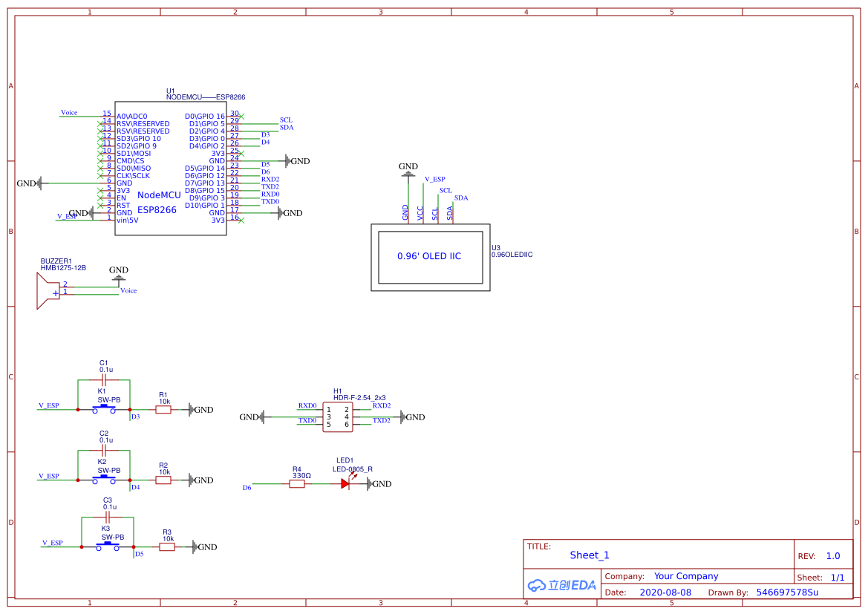Click the GND symbol next to resistor R1
Screen dimensions: 868x614
[201, 410]
